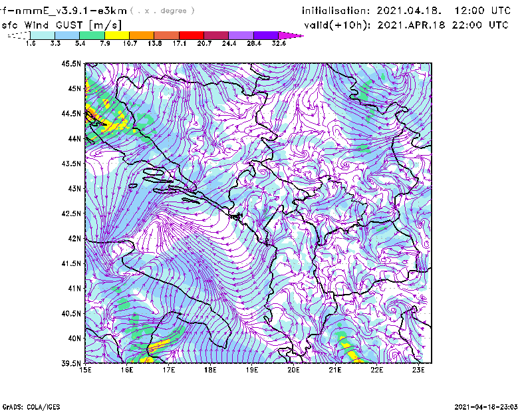The image size is (532, 411).
Task: Click the orange 10.7–13.8 legend swatch
Action: point(142,35)
